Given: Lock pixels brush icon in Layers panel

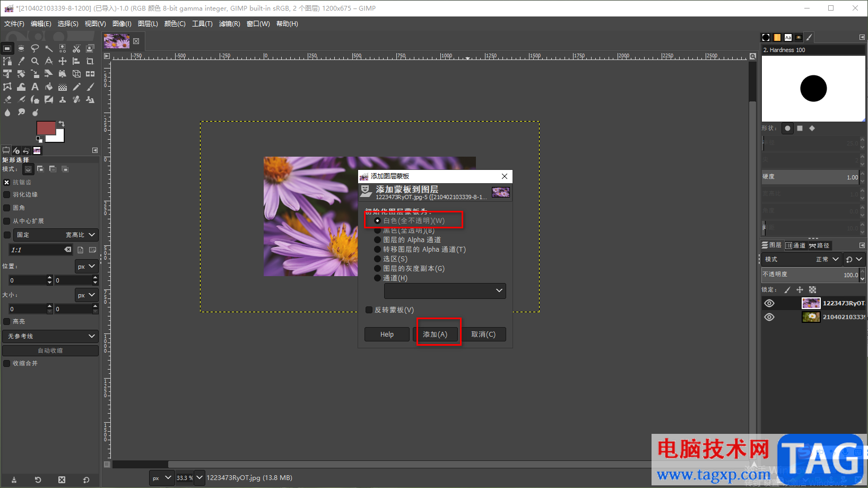Looking at the screenshot, I should click(787, 290).
